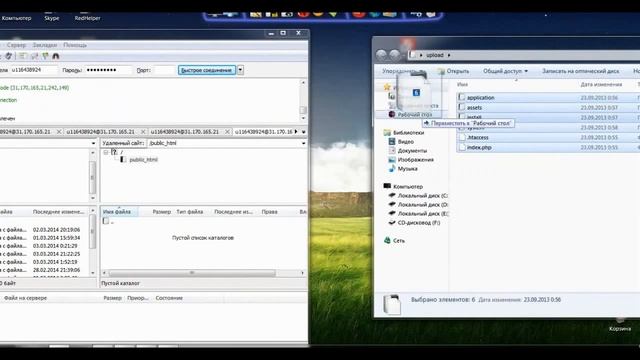Click the Explorer back navigation button

381,55
